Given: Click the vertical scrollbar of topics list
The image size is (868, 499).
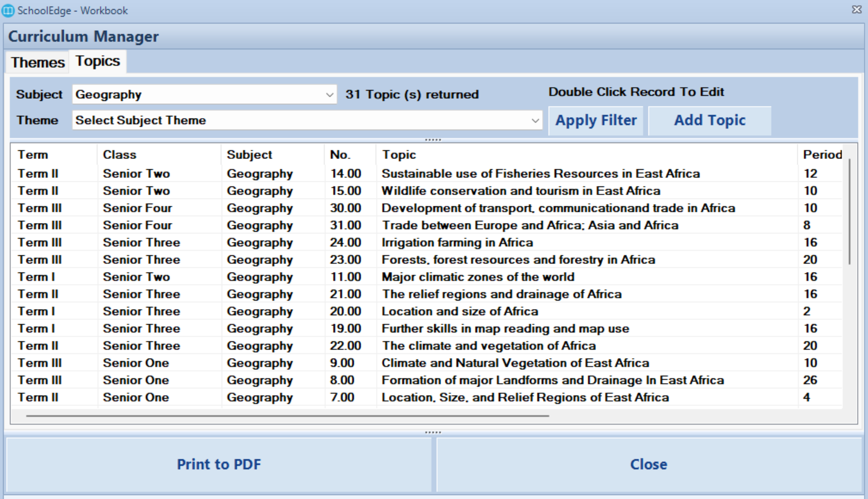Looking at the screenshot, I should [849, 212].
